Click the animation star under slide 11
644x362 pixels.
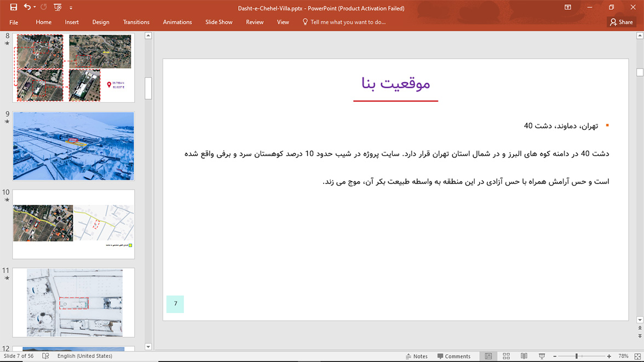(x=7, y=278)
